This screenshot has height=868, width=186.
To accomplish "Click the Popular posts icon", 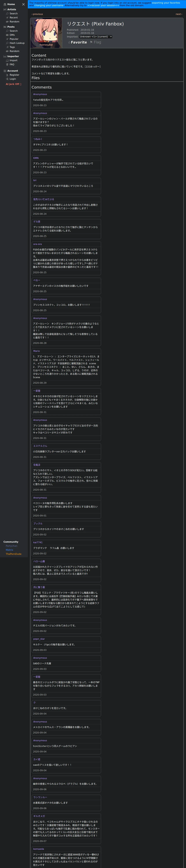I will click(7, 39).
